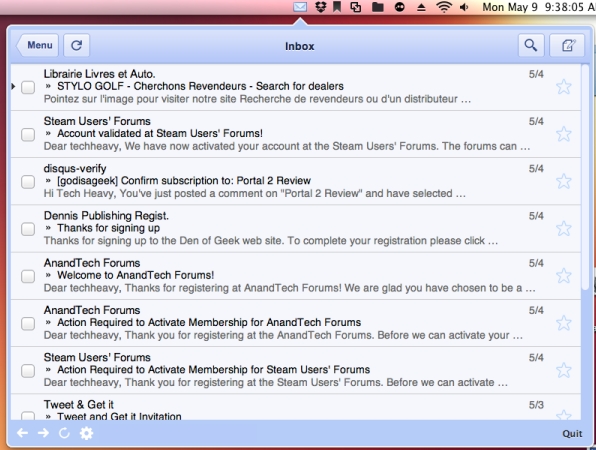Open Dropbox icon in menu bar
This screenshot has width=596, height=450.
(x=321, y=7)
